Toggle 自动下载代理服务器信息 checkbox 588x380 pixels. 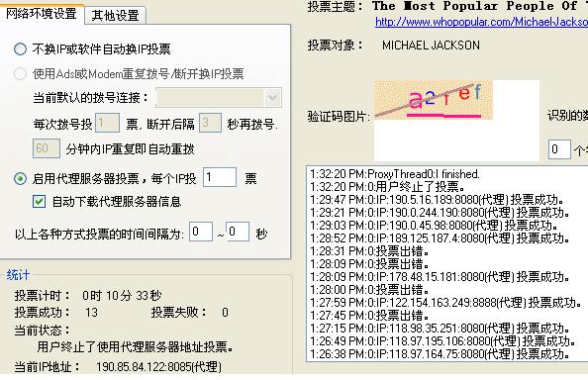39,202
